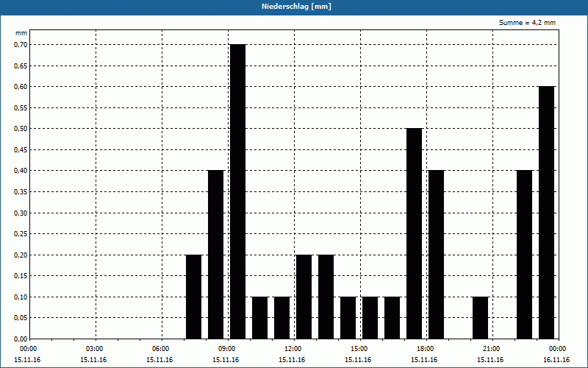Viewport: 588px width, 368px height.
Task: Pick the 0,50 y-axis tick label
Action: 21,129
